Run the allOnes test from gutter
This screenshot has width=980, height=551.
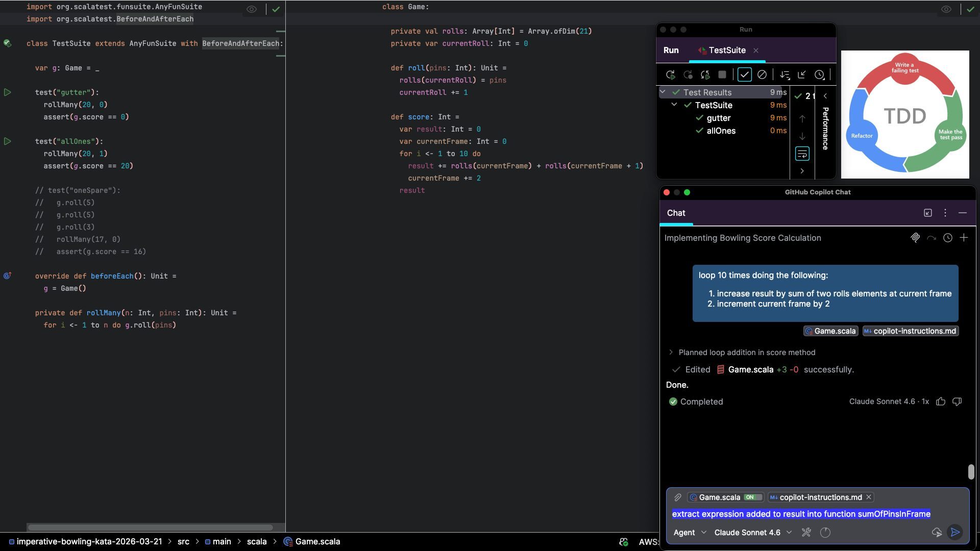(8, 141)
